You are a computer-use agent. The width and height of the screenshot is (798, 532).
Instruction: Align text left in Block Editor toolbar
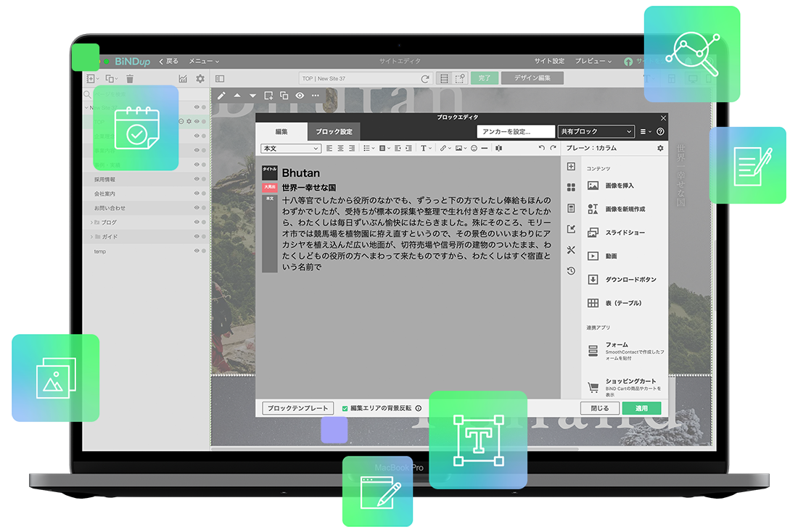coord(329,148)
